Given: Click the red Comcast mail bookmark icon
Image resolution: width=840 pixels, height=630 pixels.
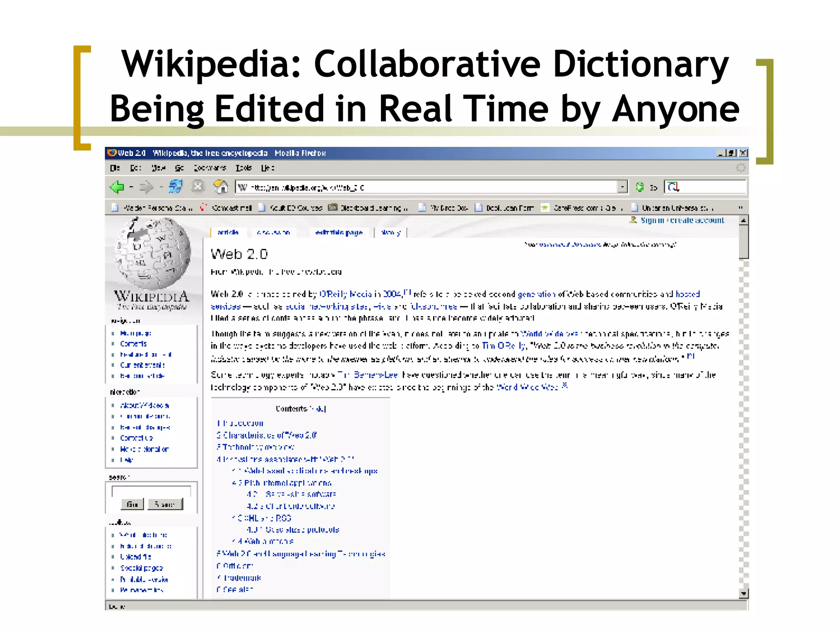Looking at the screenshot, I should (203, 208).
